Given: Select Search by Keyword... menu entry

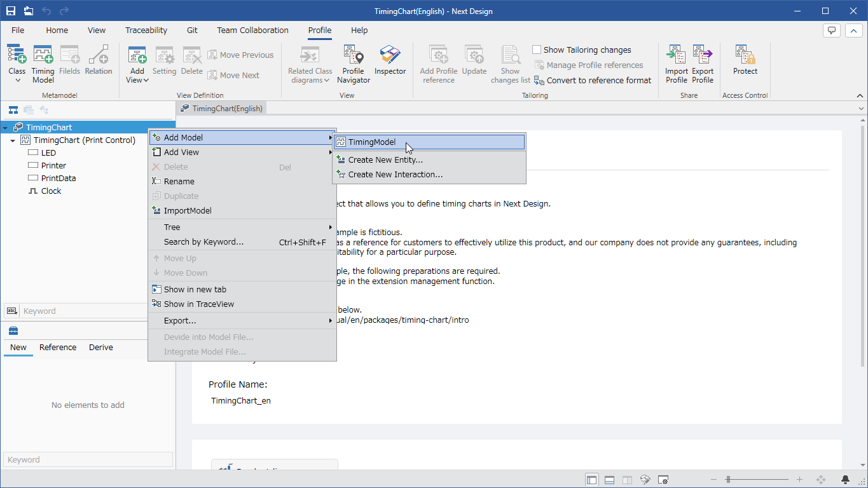Looking at the screenshot, I should tap(242, 241).
